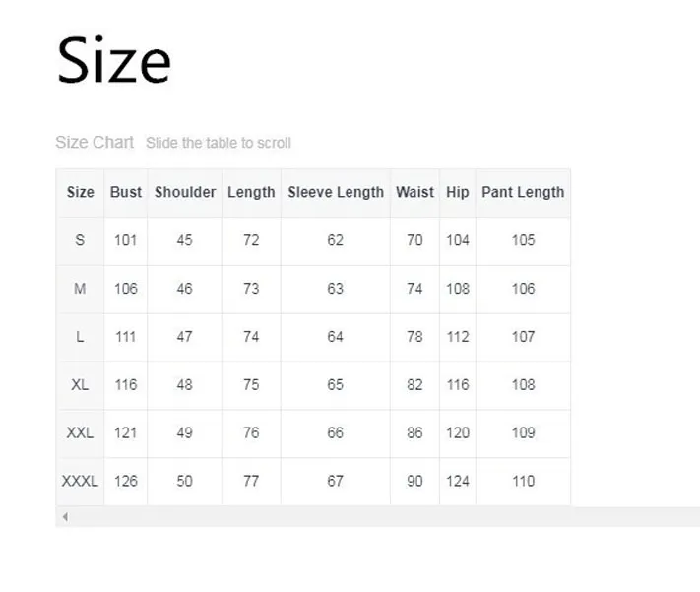The image size is (700, 592).
Task: Click the large Size heading
Action: click(x=114, y=59)
